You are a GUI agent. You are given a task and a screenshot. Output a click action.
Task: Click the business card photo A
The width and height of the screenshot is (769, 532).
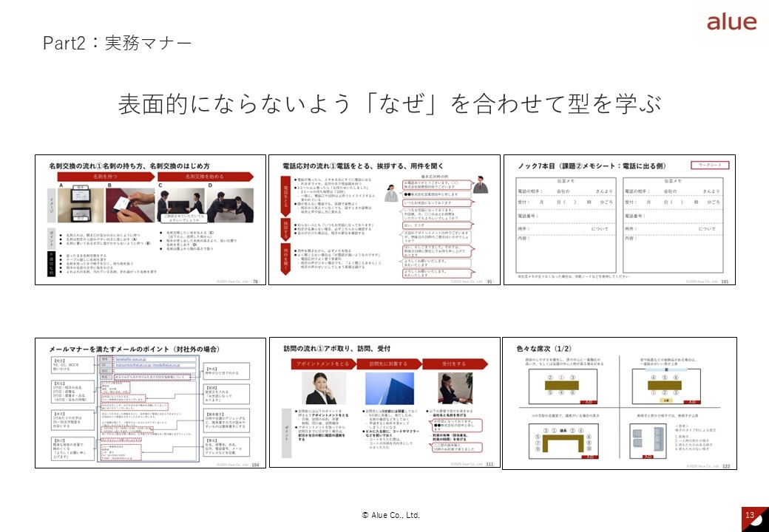point(81,205)
